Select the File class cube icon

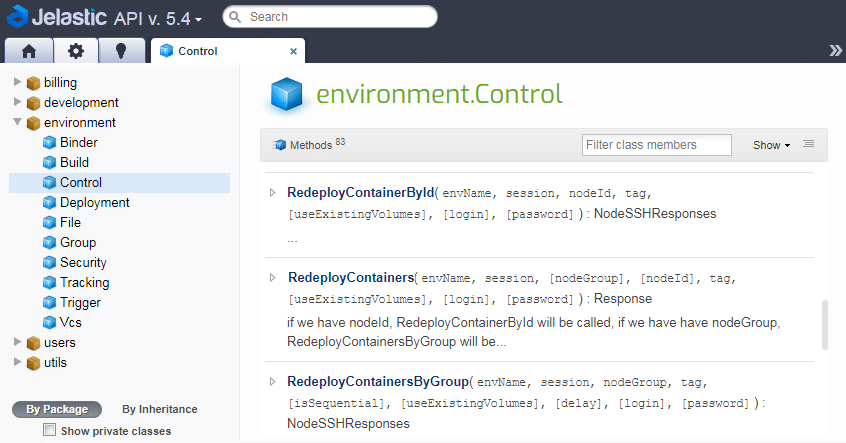(x=49, y=222)
